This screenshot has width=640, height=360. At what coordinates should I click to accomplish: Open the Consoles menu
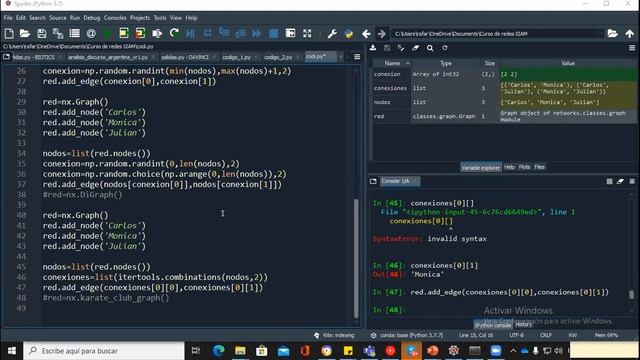(115, 18)
